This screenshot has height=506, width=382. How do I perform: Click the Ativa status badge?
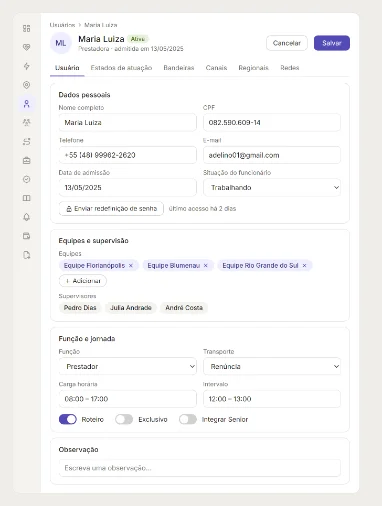[x=138, y=39]
